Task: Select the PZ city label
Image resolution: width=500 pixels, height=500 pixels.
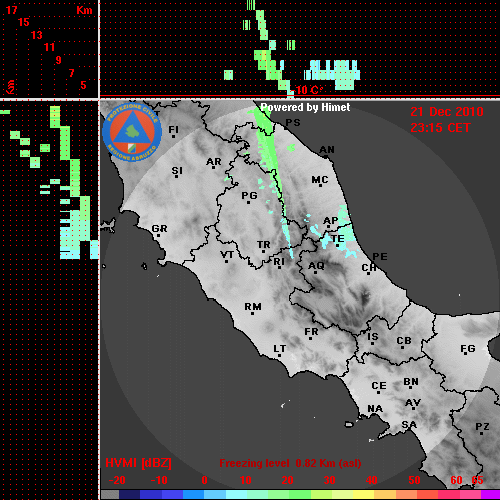Action: coord(482,426)
